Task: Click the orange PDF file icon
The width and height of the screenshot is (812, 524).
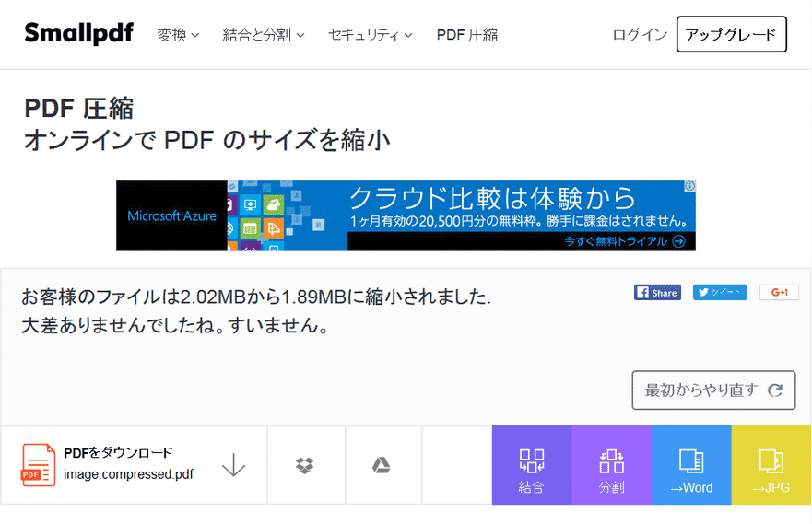Action: [38, 465]
